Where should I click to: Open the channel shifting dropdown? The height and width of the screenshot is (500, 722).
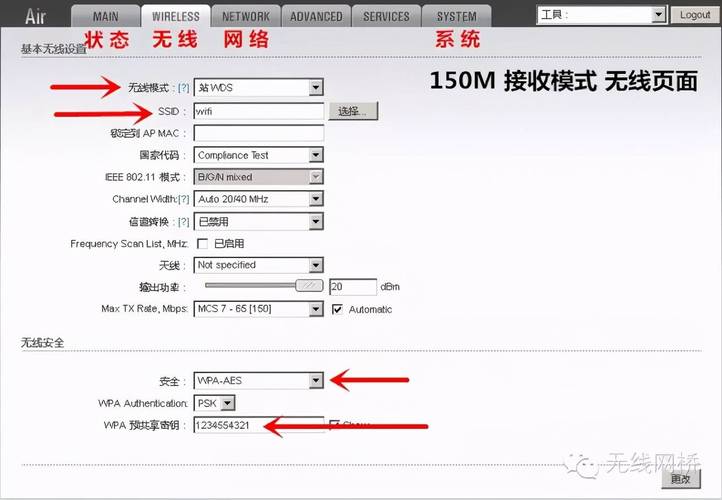[x=259, y=221]
